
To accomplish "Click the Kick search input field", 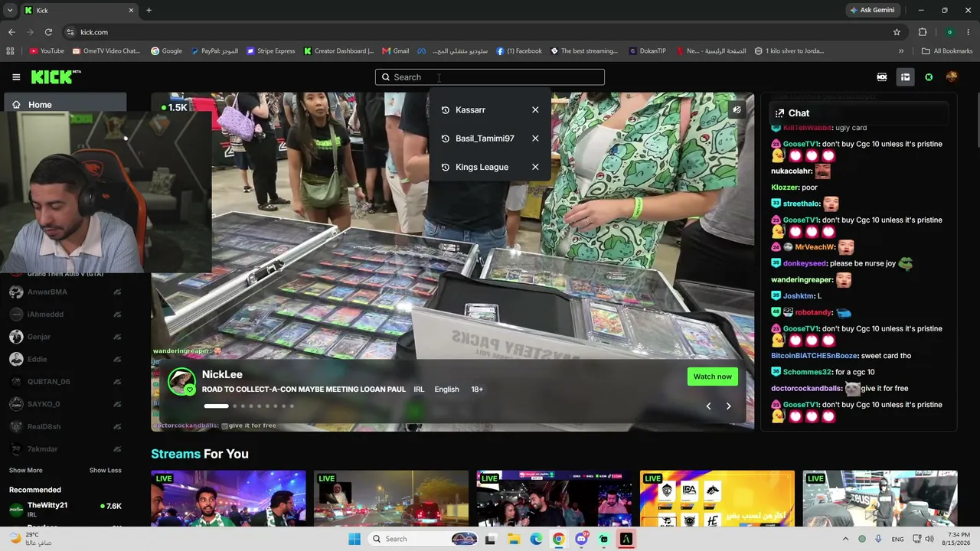I will coord(490,77).
